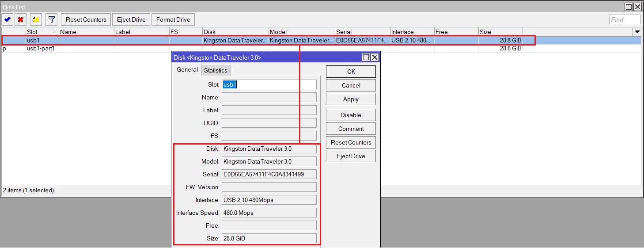This screenshot has width=644, height=248.
Task: Click the Comment button in dialog
Action: pos(351,129)
